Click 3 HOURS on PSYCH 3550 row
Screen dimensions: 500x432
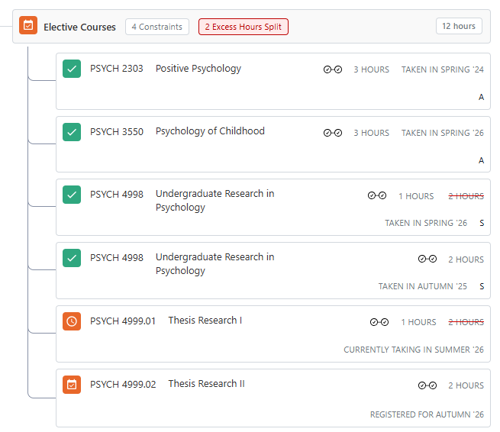coord(371,133)
